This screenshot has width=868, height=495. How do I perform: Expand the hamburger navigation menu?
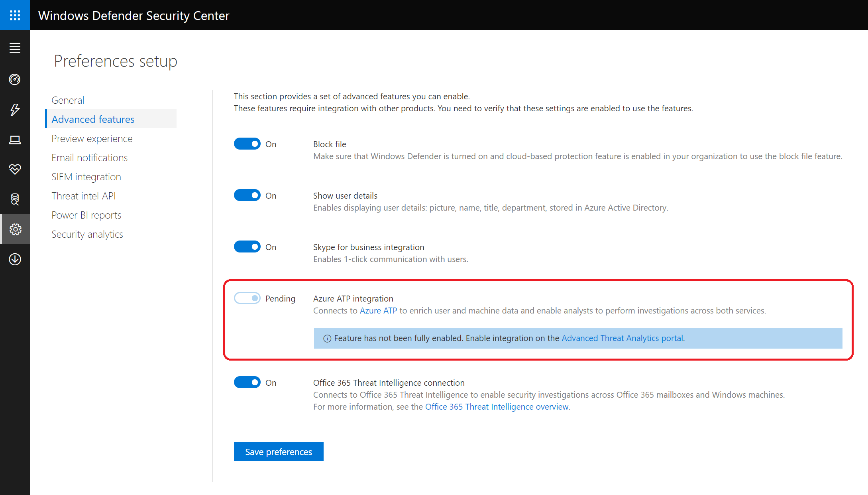[x=15, y=48]
